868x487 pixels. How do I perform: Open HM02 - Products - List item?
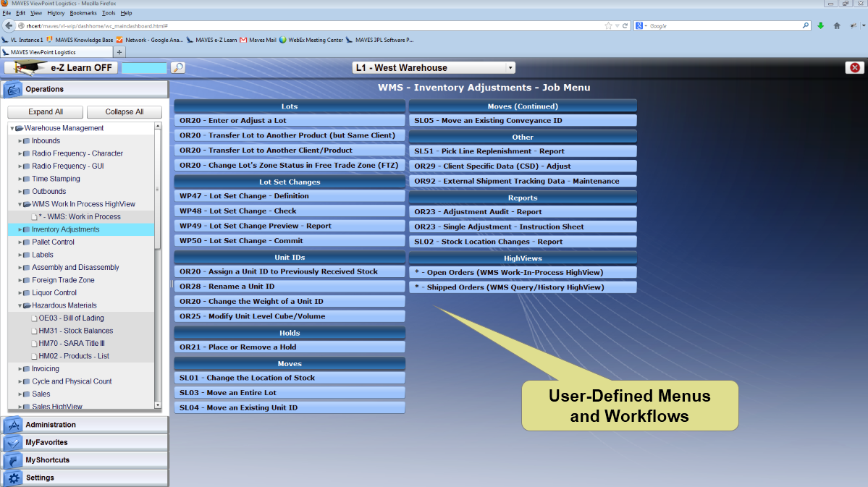pyautogui.click(x=74, y=357)
